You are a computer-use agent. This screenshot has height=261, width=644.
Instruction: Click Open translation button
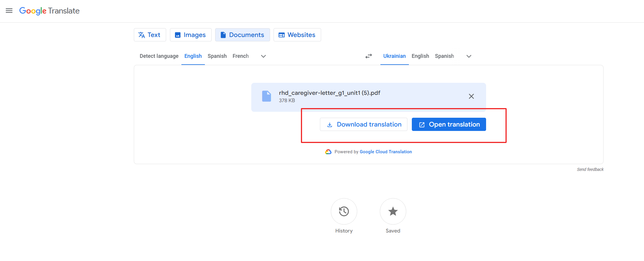[x=449, y=124]
